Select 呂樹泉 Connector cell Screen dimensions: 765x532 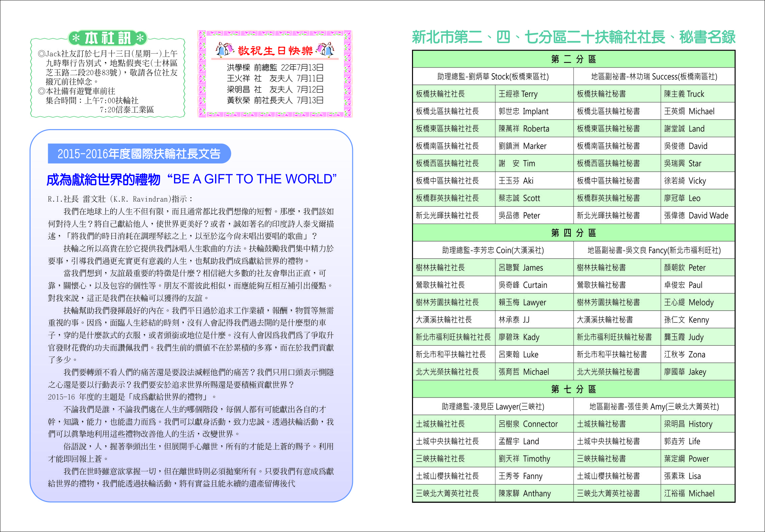534,424
